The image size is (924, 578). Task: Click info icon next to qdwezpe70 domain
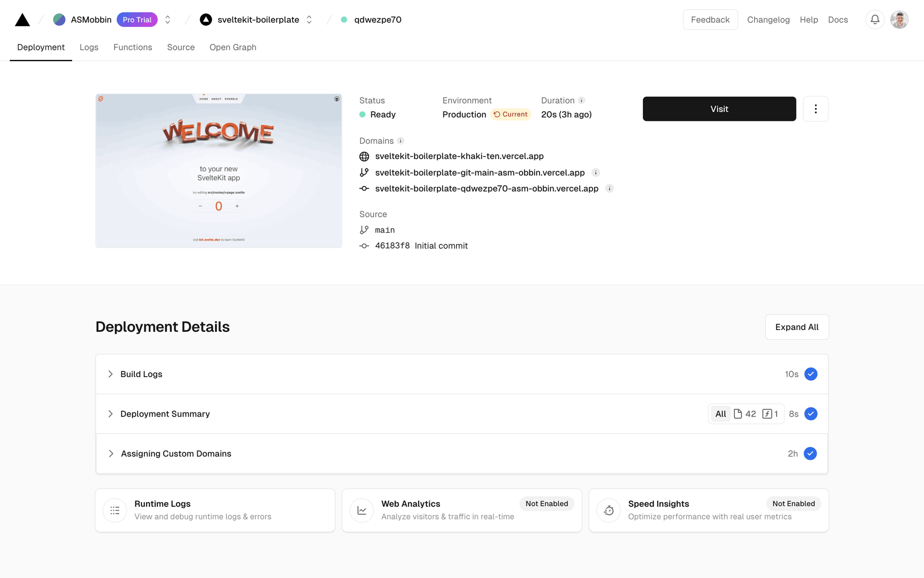[x=609, y=188]
